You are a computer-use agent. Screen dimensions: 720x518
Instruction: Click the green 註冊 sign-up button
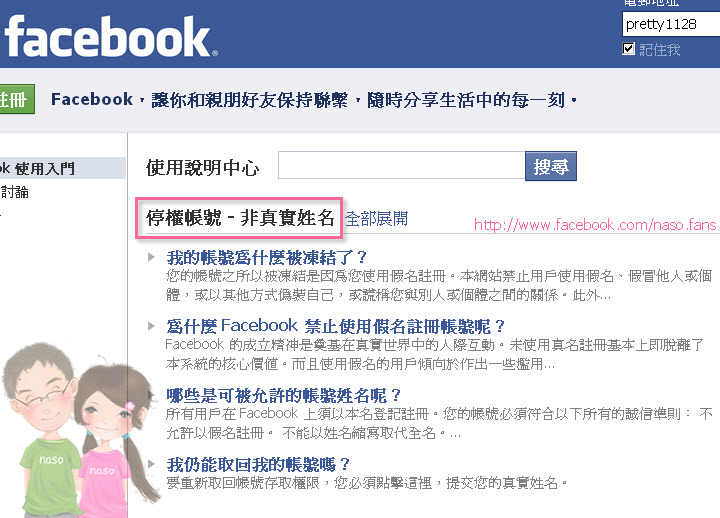tap(17, 99)
